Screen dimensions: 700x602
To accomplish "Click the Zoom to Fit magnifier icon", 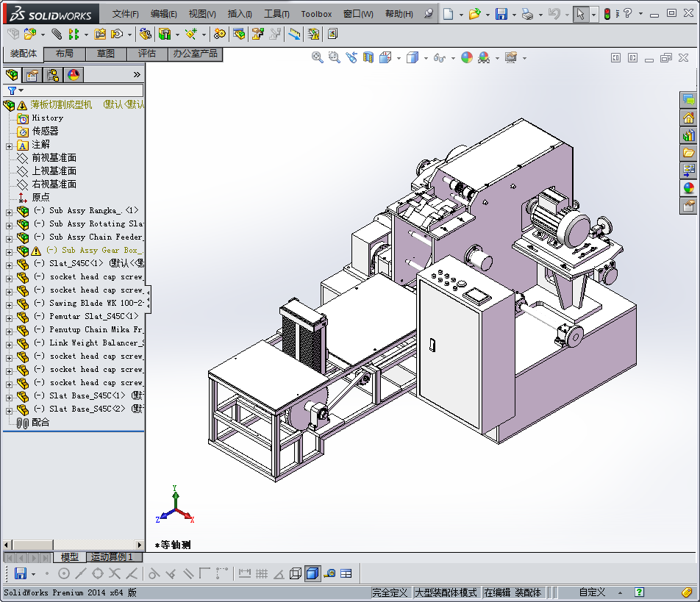I will click(x=318, y=57).
